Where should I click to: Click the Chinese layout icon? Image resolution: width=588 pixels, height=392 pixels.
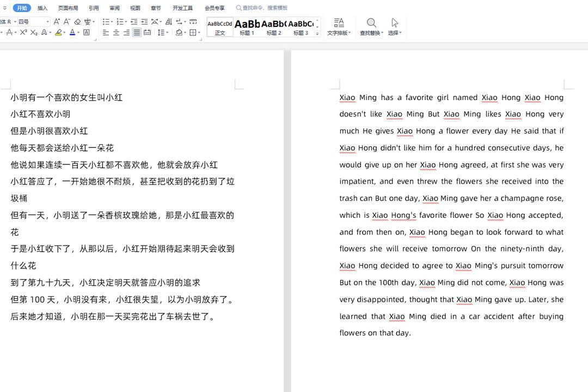[155, 22]
